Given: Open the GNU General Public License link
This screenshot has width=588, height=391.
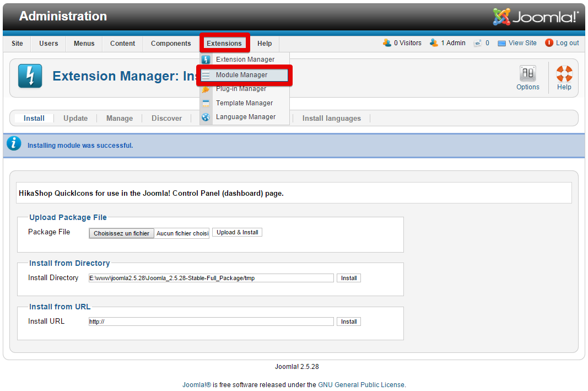Looking at the screenshot, I should pyautogui.click(x=361, y=384).
